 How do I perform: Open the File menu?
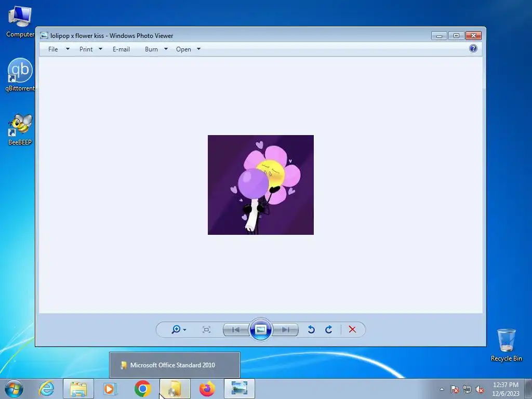coord(53,49)
